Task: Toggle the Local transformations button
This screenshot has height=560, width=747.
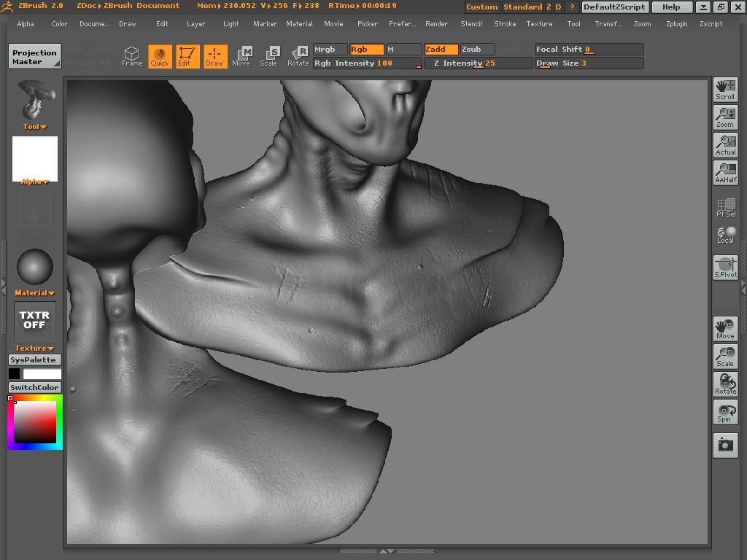Action: tap(725, 235)
